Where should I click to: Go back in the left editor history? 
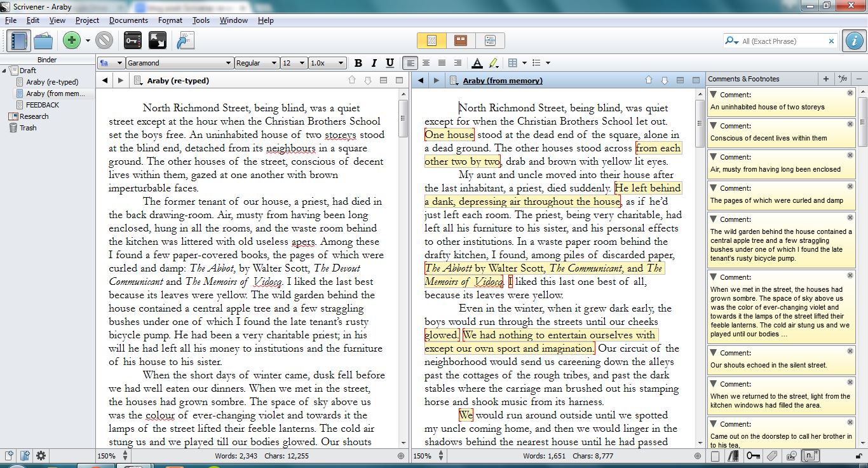click(x=105, y=81)
